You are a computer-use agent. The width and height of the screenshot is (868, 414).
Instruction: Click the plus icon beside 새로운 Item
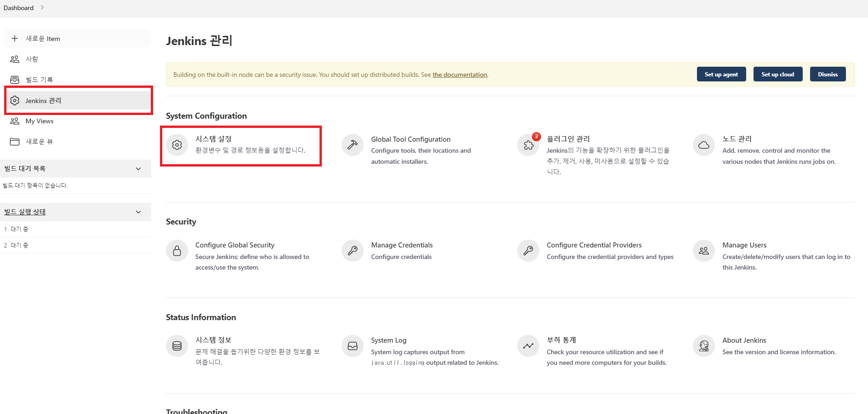click(x=15, y=39)
